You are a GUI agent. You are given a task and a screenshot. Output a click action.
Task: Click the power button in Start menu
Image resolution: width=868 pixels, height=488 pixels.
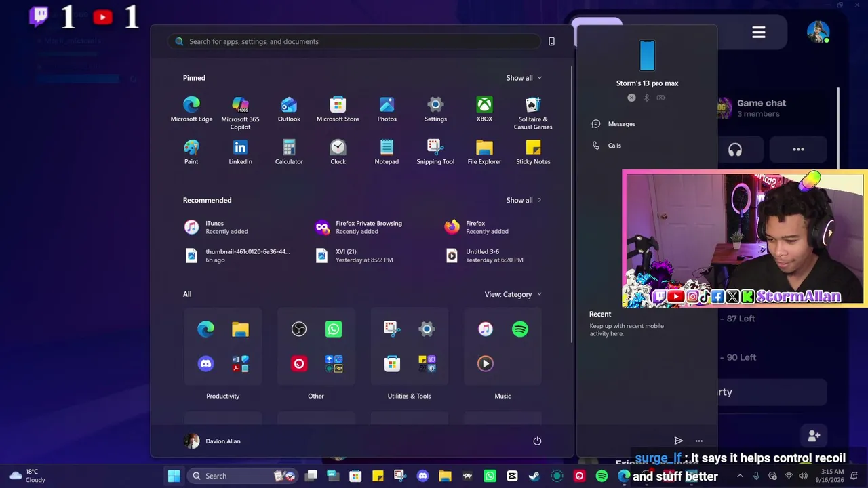point(537,441)
